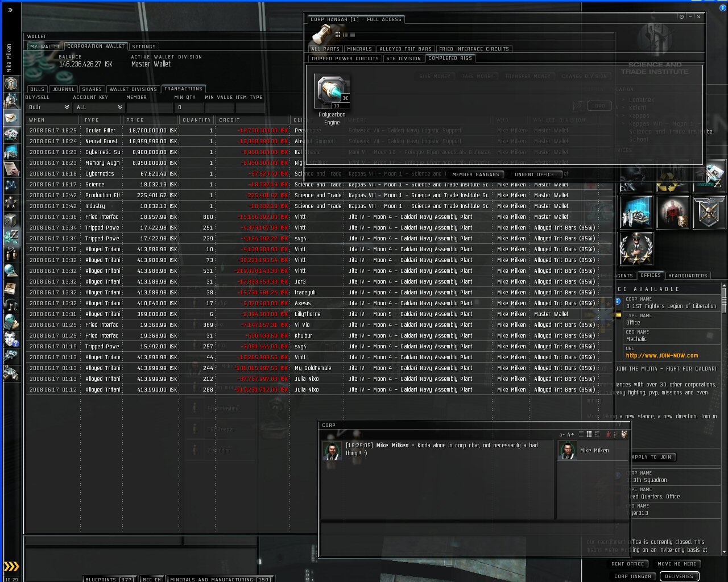Click the assets safe icon in sidebar
This screenshot has height=582, width=728.
point(11,220)
